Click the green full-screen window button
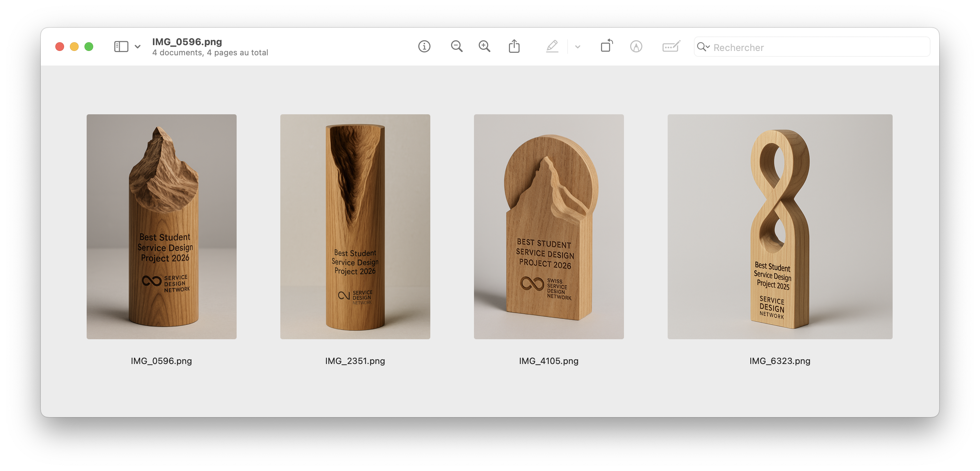Image resolution: width=980 pixels, height=471 pixels. [88, 47]
